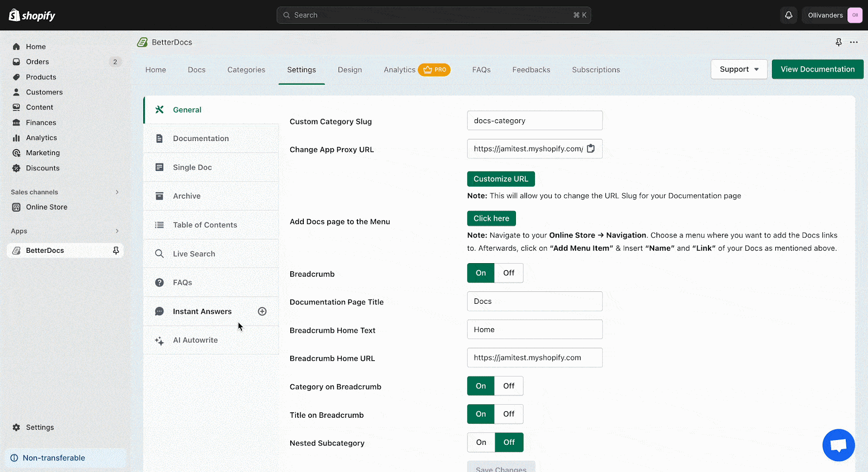The height and width of the screenshot is (472, 868).
Task: Click the Shopify logo
Action: pos(32,15)
